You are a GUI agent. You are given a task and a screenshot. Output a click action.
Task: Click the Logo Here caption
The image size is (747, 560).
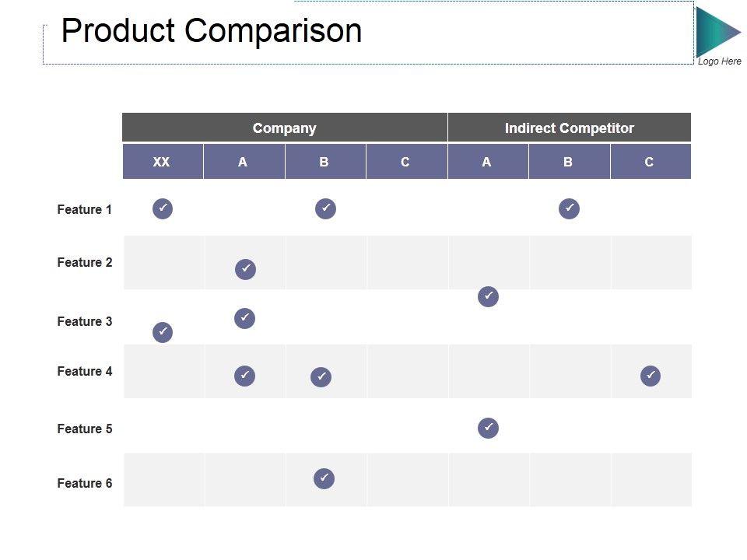click(719, 61)
